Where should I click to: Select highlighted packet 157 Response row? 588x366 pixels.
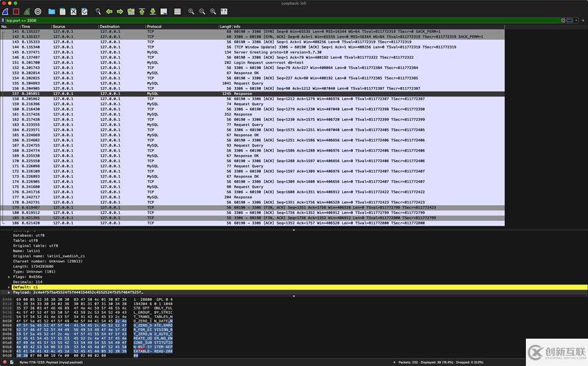(x=252, y=93)
